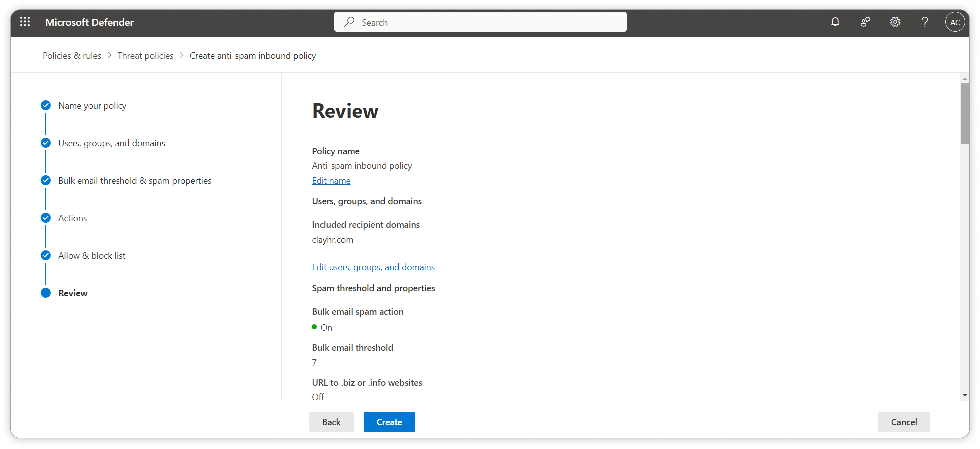Open the notifications bell
Screen dimensions: 980x449
(x=835, y=22)
